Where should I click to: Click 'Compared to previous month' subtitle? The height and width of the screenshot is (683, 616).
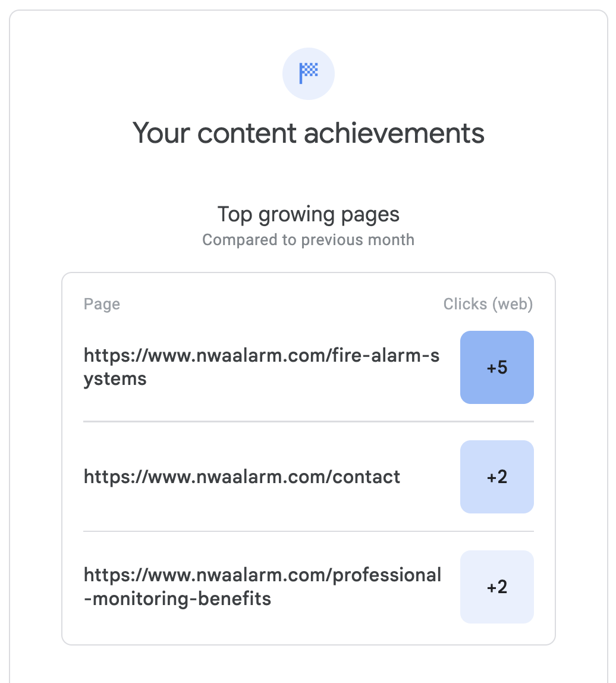[308, 240]
